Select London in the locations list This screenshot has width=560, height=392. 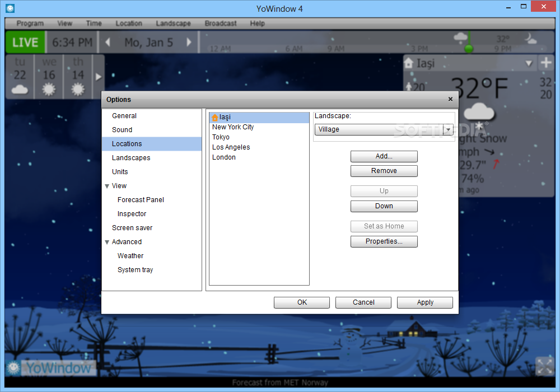click(259, 157)
